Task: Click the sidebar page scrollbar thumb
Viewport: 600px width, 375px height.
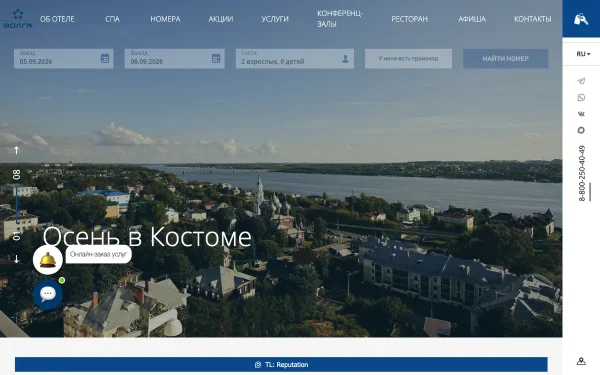Action: pyautogui.click(x=590, y=192)
